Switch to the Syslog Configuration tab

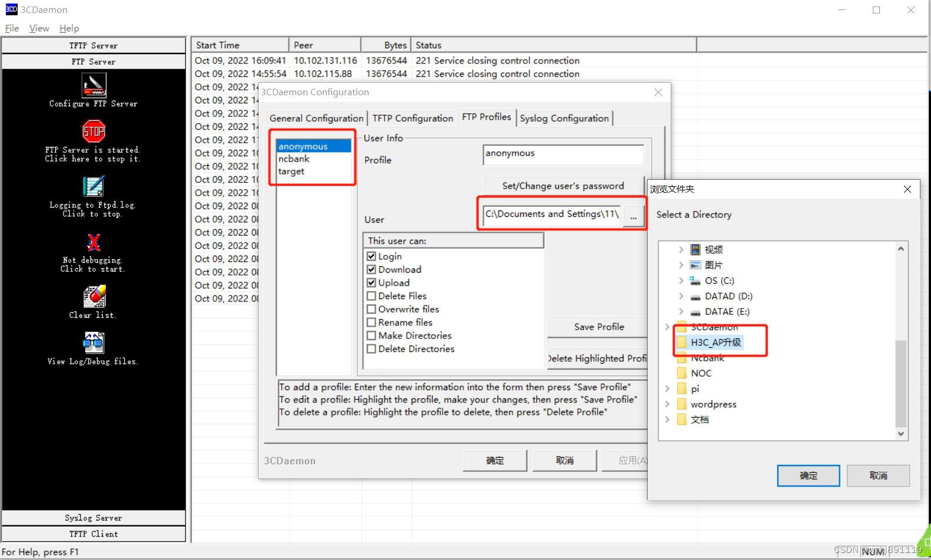pyautogui.click(x=564, y=118)
